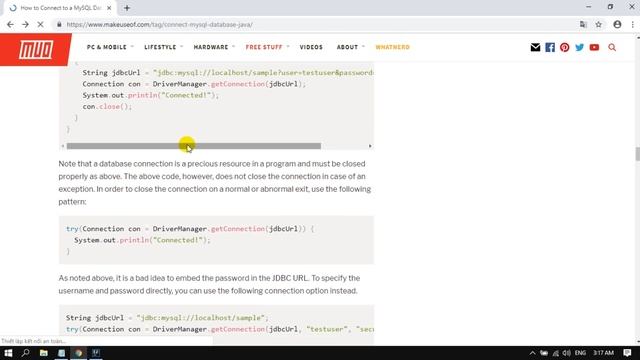
Task: Click the site search magnifier icon
Action: (x=612, y=47)
